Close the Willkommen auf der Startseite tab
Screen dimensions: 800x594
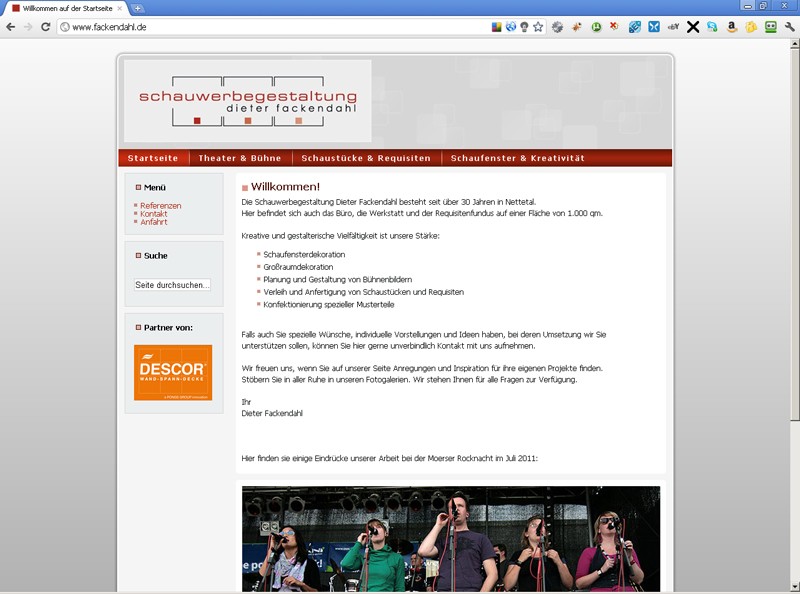tap(120, 8)
